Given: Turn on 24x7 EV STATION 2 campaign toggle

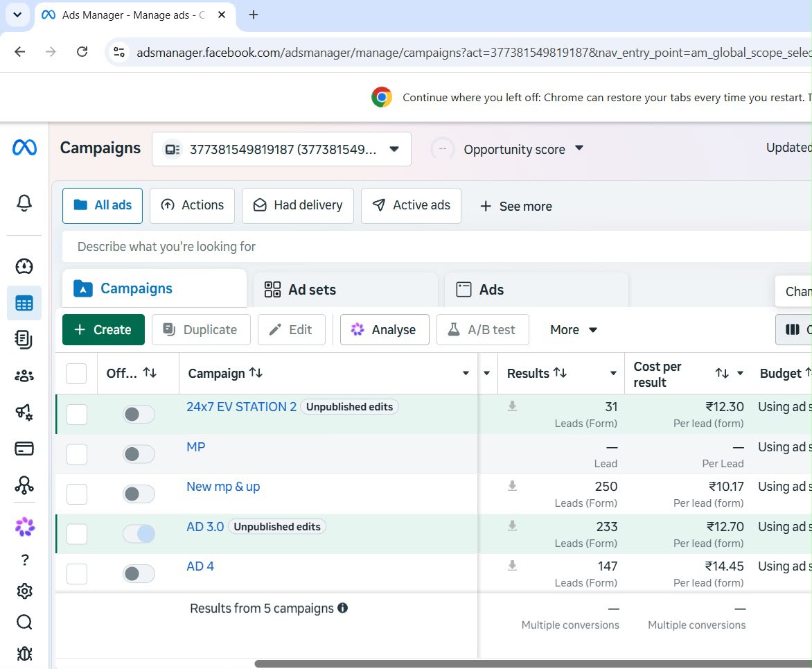Looking at the screenshot, I should (139, 414).
